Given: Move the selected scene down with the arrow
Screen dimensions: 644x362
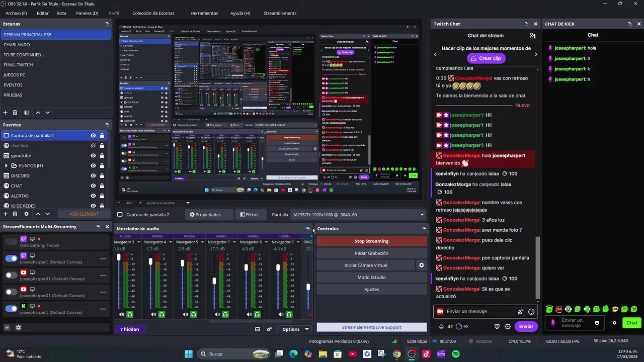Looking at the screenshot, I should (x=48, y=113).
